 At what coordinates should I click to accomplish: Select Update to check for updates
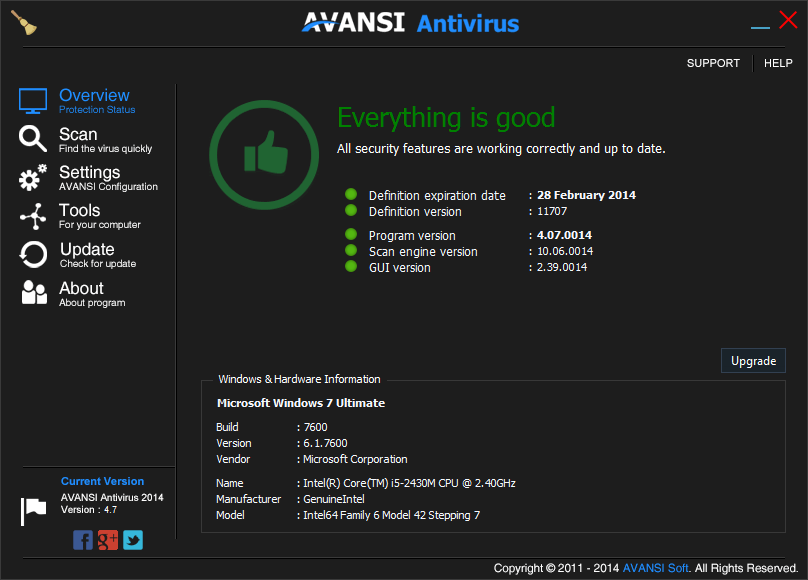pyautogui.click(x=98, y=255)
